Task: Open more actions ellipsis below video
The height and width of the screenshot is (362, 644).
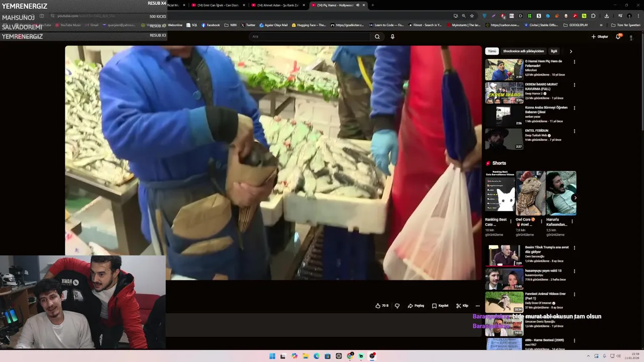Action: point(477,306)
